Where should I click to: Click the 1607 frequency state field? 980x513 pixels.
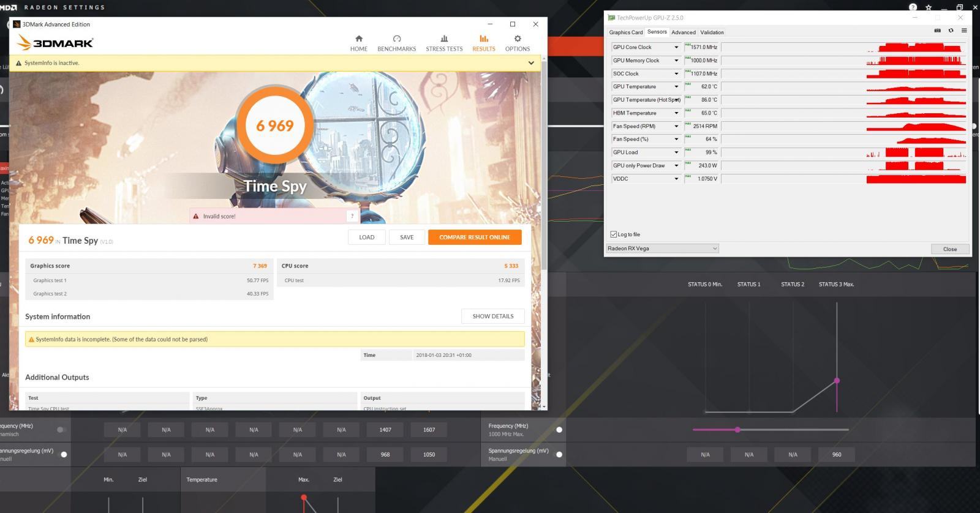pyautogui.click(x=429, y=430)
